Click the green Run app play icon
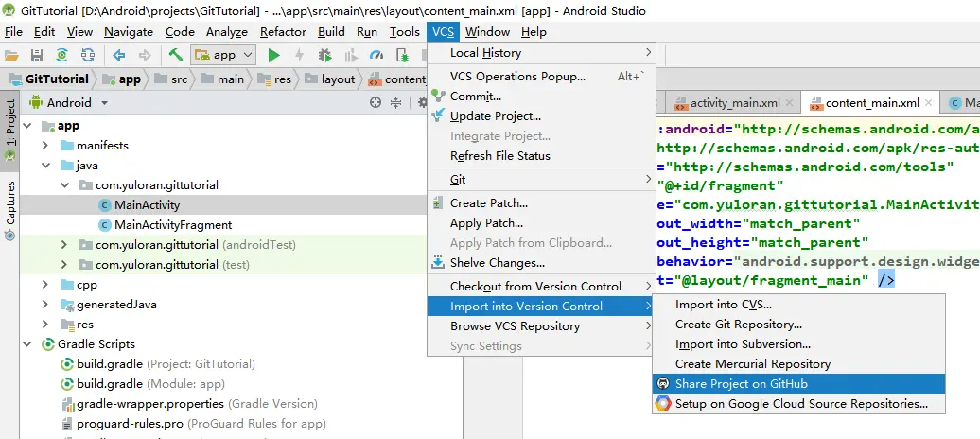 click(273, 55)
